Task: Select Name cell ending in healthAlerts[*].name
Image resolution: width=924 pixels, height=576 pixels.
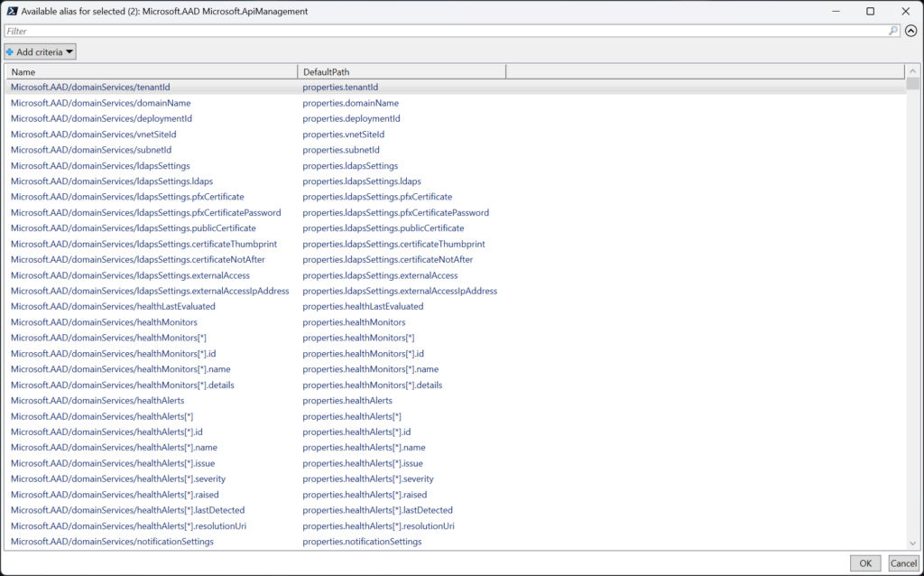Action: point(115,448)
